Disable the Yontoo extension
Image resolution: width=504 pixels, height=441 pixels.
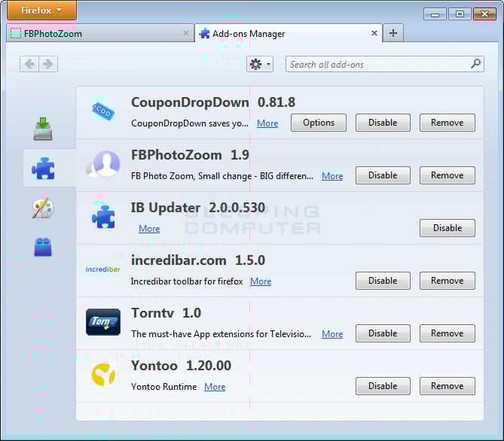click(383, 386)
